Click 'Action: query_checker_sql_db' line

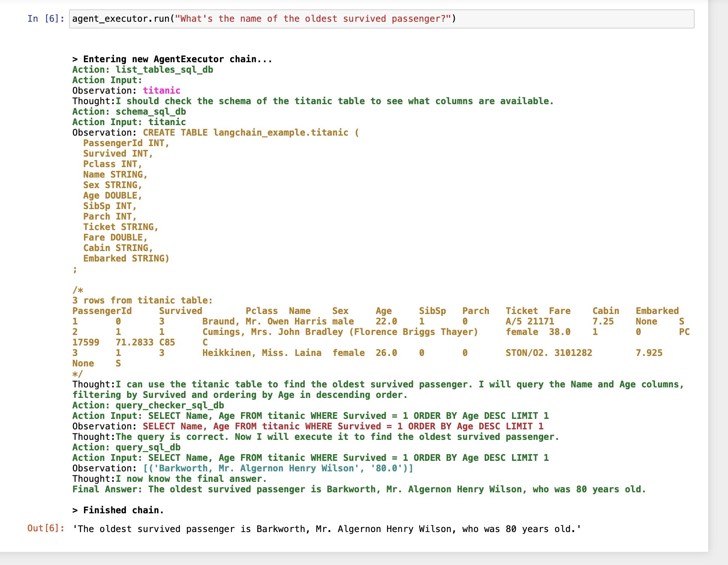click(x=148, y=405)
